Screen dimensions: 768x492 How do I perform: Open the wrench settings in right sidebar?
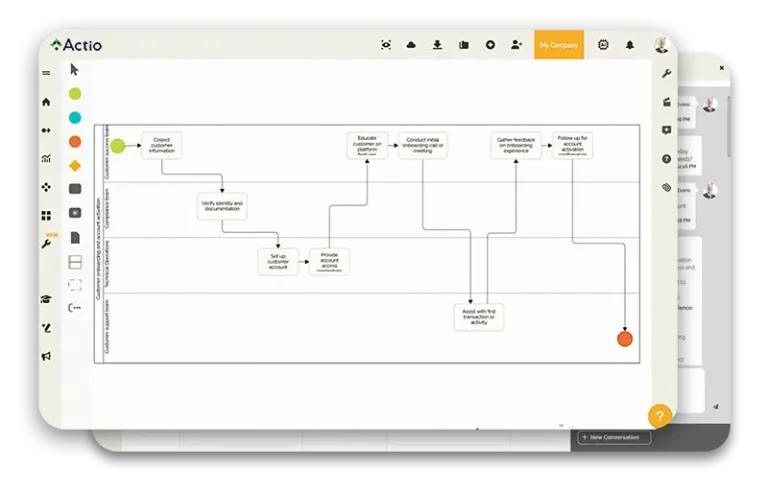coord(666,74)
